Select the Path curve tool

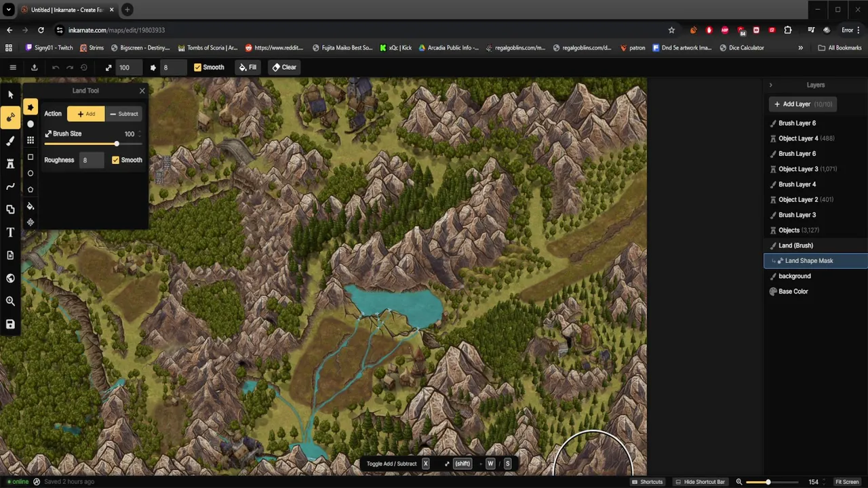click(10, 186)
